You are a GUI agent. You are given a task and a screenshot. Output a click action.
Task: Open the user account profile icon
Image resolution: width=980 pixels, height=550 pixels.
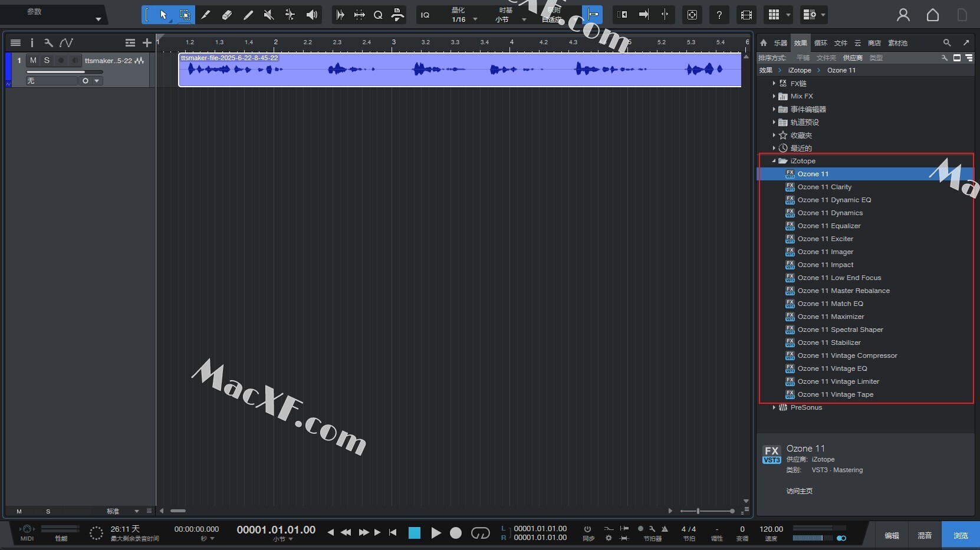[x=903, y=15]
